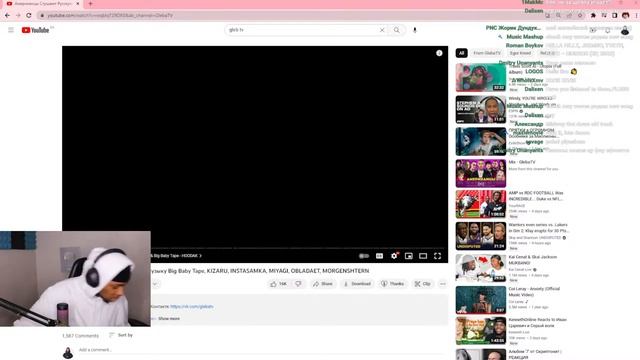Click the video title text
The height and width of the screenshot is (360, 640).
click(x=260, y=271)
